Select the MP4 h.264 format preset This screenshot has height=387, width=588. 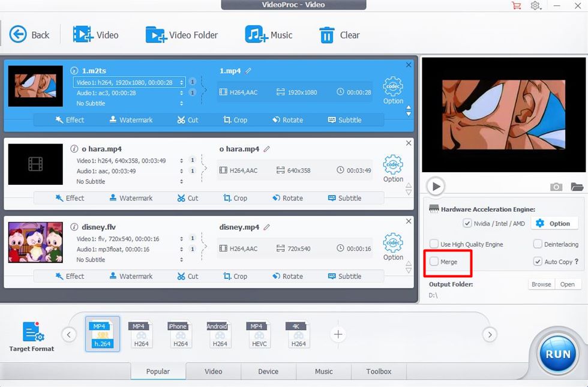point(103,334)
